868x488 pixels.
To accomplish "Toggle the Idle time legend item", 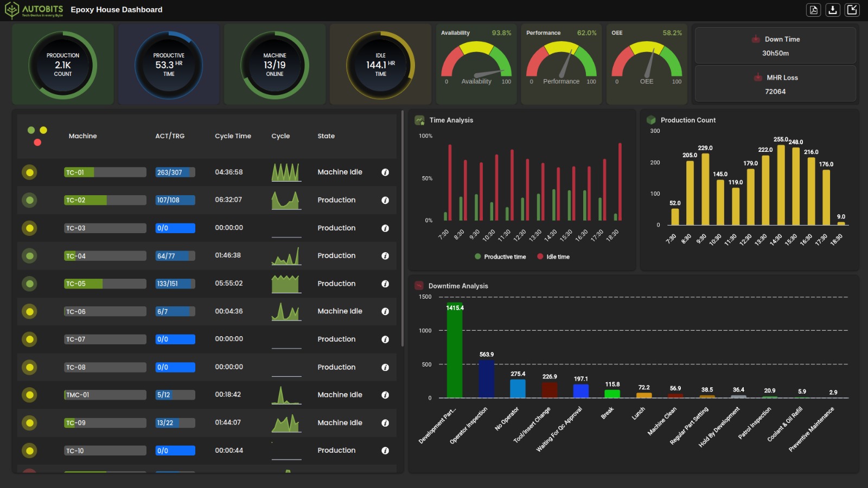I will pos(553,257).
